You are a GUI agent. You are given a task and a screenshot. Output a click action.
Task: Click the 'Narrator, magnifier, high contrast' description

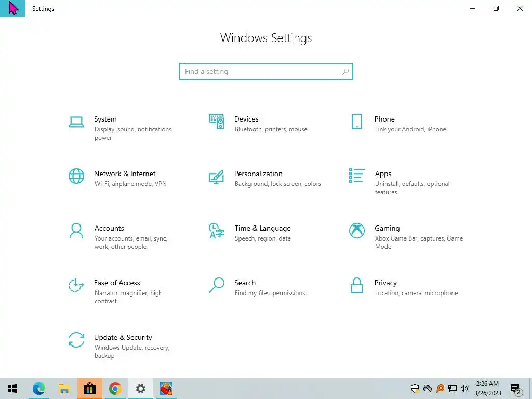coord(128,297)
